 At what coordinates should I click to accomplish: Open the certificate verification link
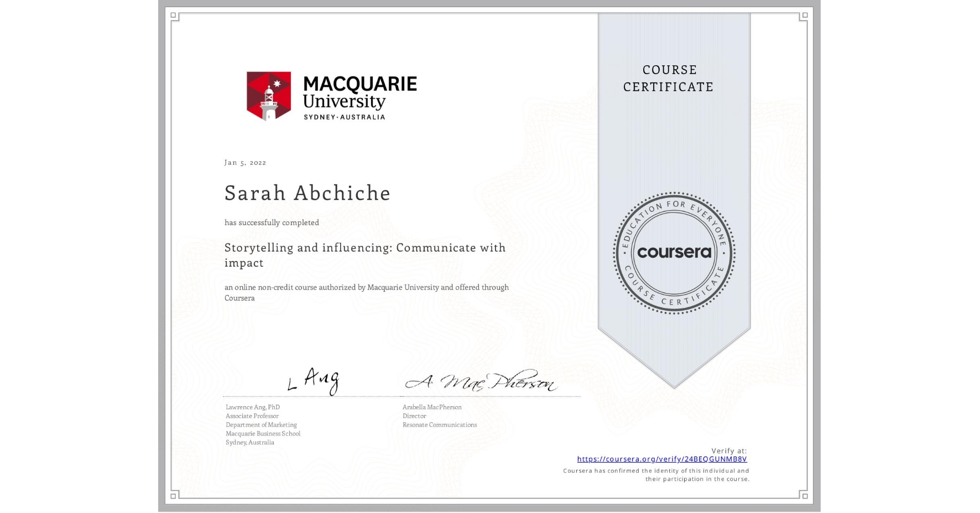click(661, 459)
